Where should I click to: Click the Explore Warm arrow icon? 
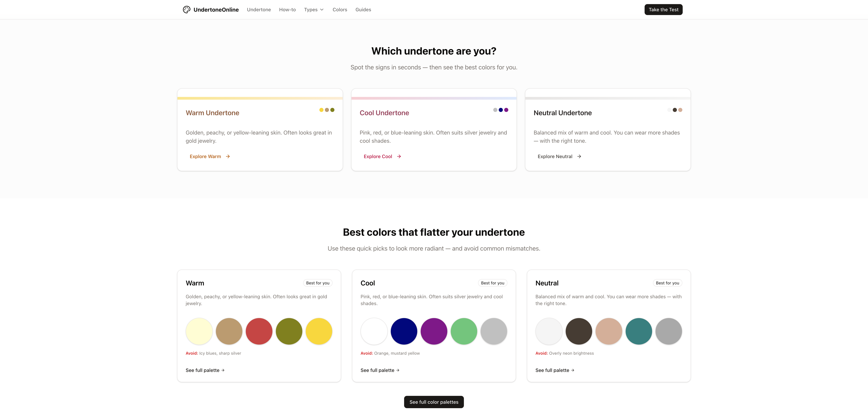pyautogui.click(x=228, y=156)
